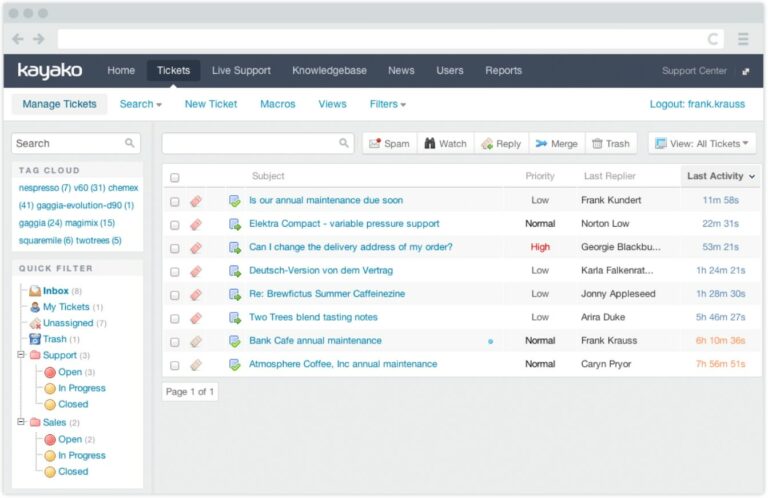Open the Support Center link
This screenshot has width=768, height=498.
[694, 71]
